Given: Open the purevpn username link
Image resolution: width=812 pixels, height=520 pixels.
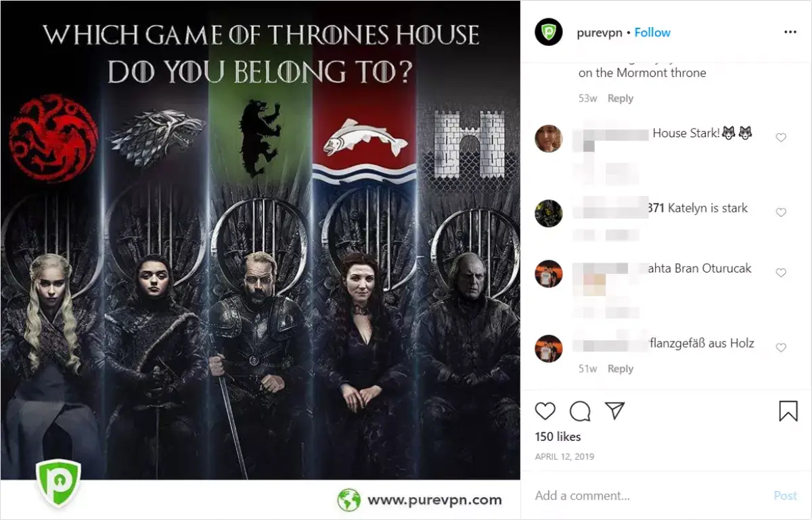Looking at the screenshot, I should pyautogui.click(x=600, y=32).
